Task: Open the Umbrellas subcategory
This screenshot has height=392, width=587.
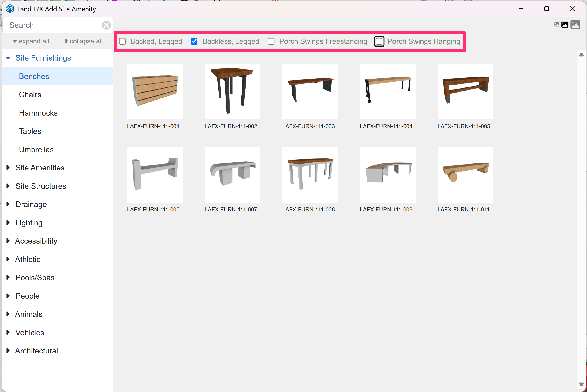Action: click(x=36, y=150)
